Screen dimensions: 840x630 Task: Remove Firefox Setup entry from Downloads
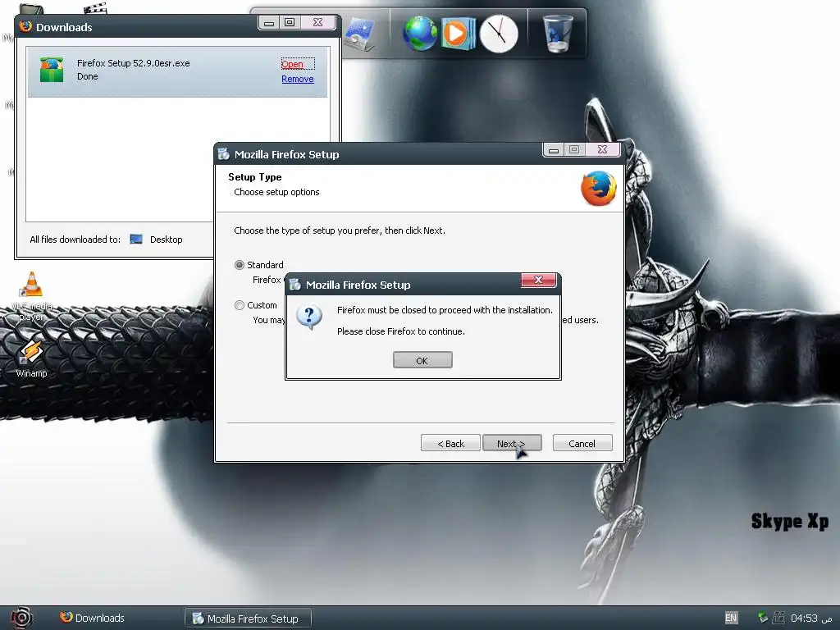coord(298,79)
